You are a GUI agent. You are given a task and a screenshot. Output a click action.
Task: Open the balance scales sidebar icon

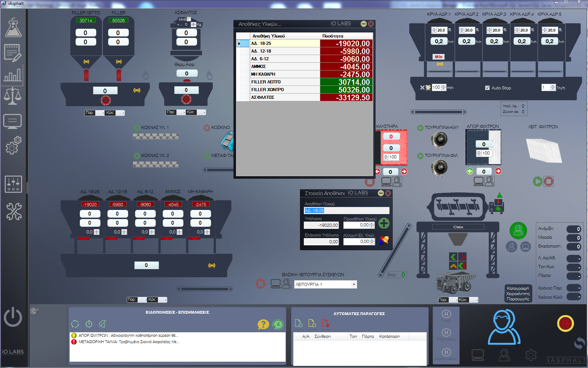pos(13,96)
